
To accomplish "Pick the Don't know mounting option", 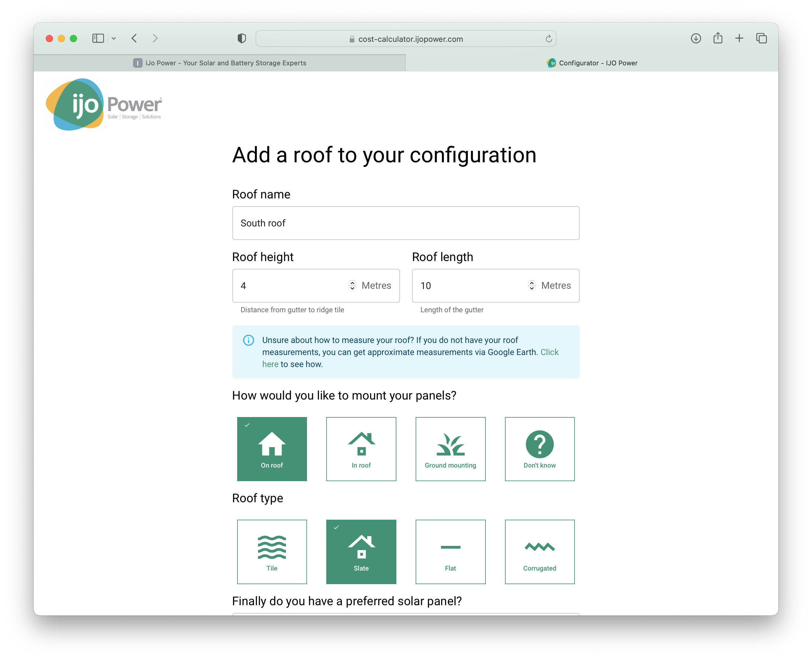I will [x=540, y=449].
